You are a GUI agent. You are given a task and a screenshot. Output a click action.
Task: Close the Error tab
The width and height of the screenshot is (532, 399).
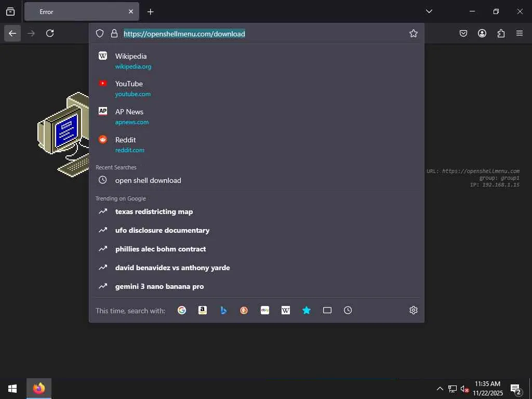130,11
